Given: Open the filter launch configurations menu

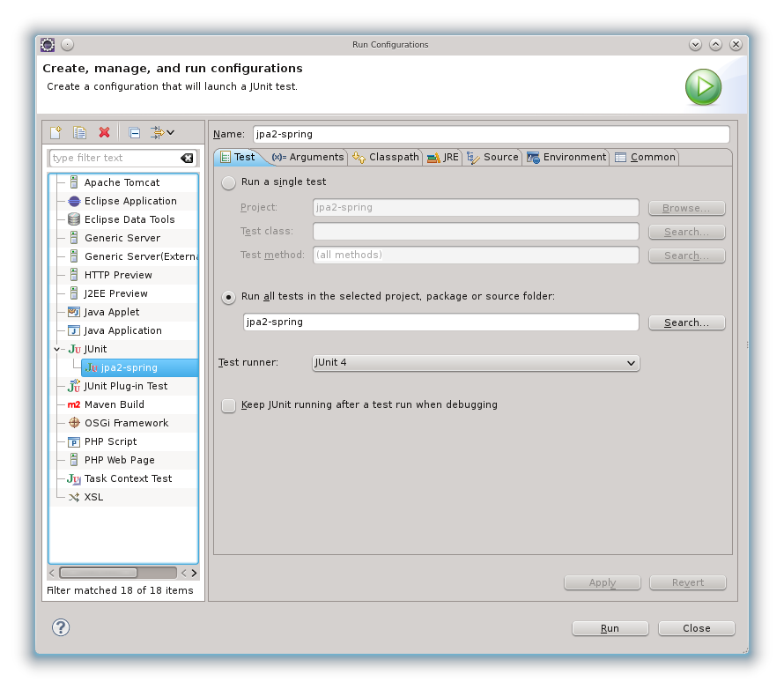Looking at the screenshot, I should click(x=162, y=132).
